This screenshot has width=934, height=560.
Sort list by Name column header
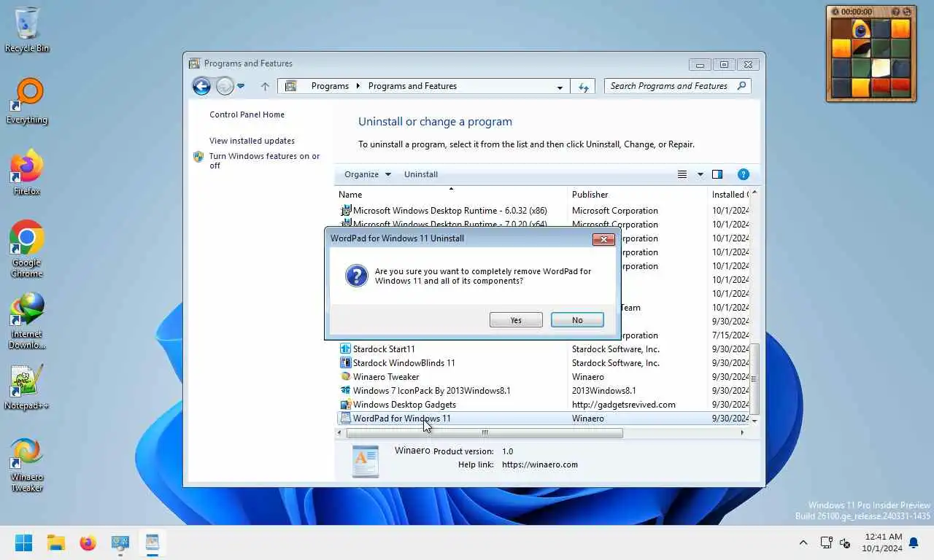(451, 195)
